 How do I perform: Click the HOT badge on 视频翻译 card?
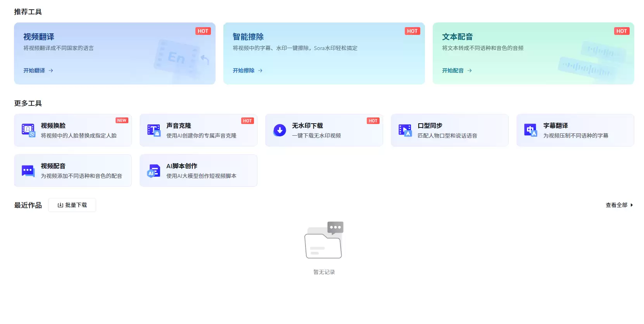[x=203, y=31]
